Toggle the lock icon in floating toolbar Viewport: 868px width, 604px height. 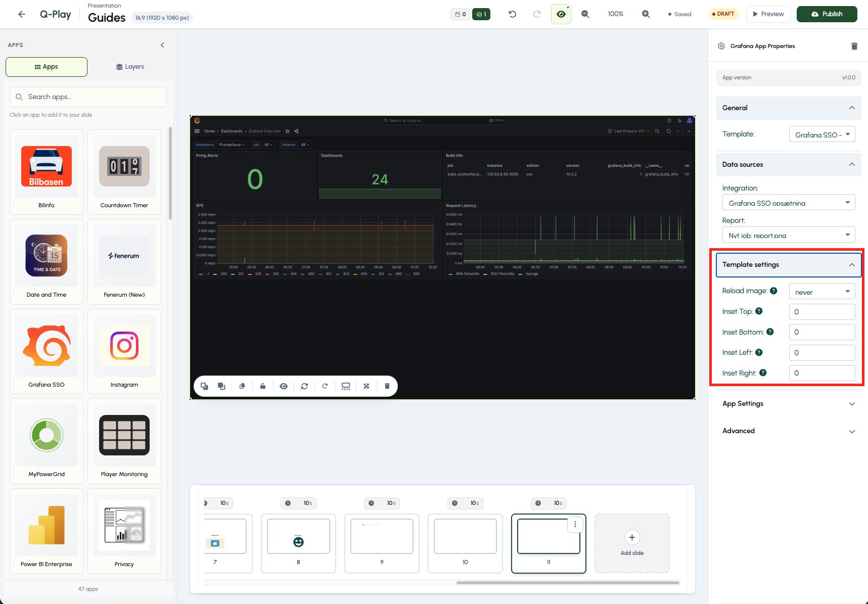(x=263, y=386)
